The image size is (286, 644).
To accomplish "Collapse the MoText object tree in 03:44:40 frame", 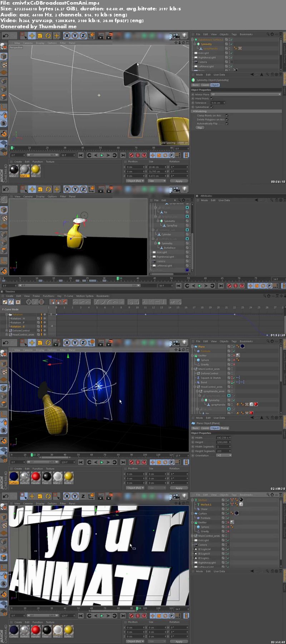I will 192,500.
